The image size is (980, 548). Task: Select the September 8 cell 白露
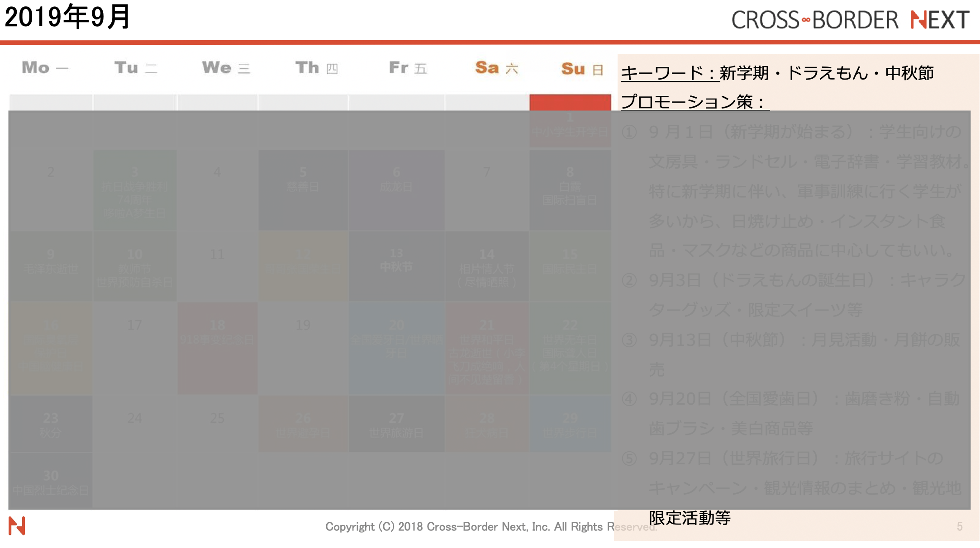[x=570, y=191]
